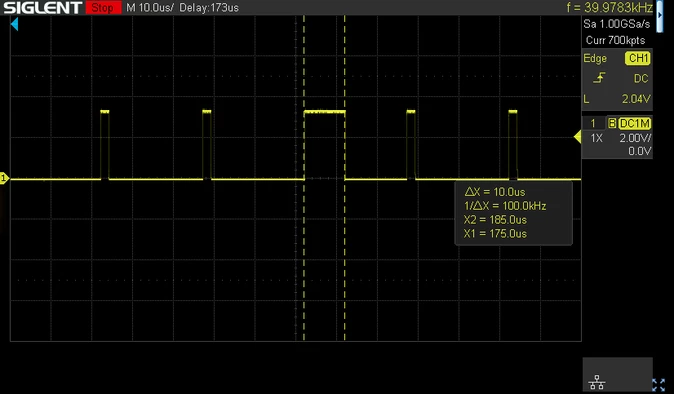The image size is (674, 394).
Task: Click the channel 1 number box
Action: [593, 123]
